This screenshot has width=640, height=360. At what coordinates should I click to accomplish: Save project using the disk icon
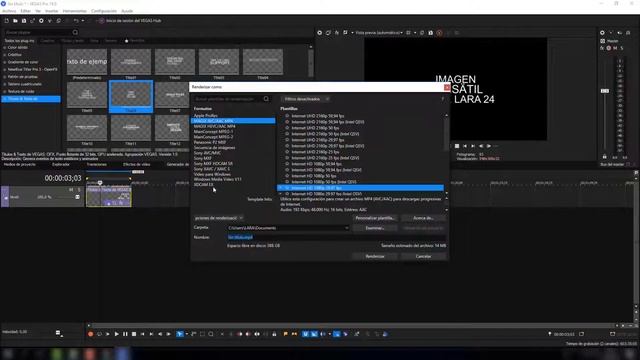(x=24, y=20)
